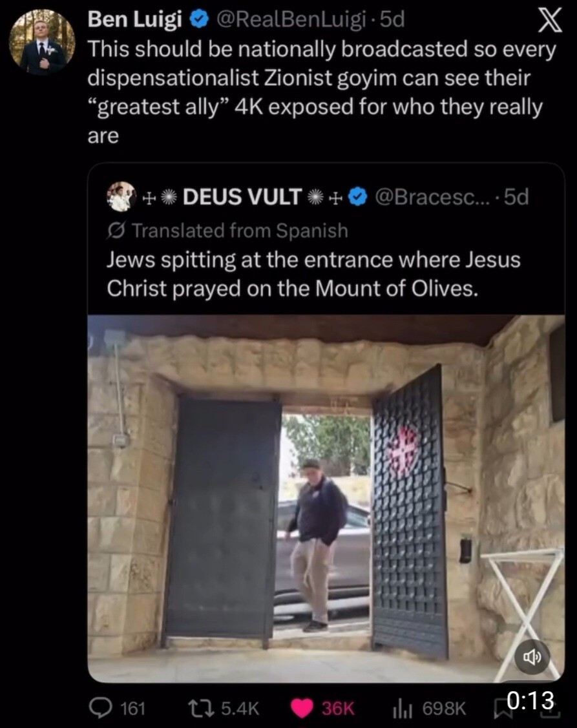
Task: Click the translation slashed-circle icon
Action: (116, 231)
